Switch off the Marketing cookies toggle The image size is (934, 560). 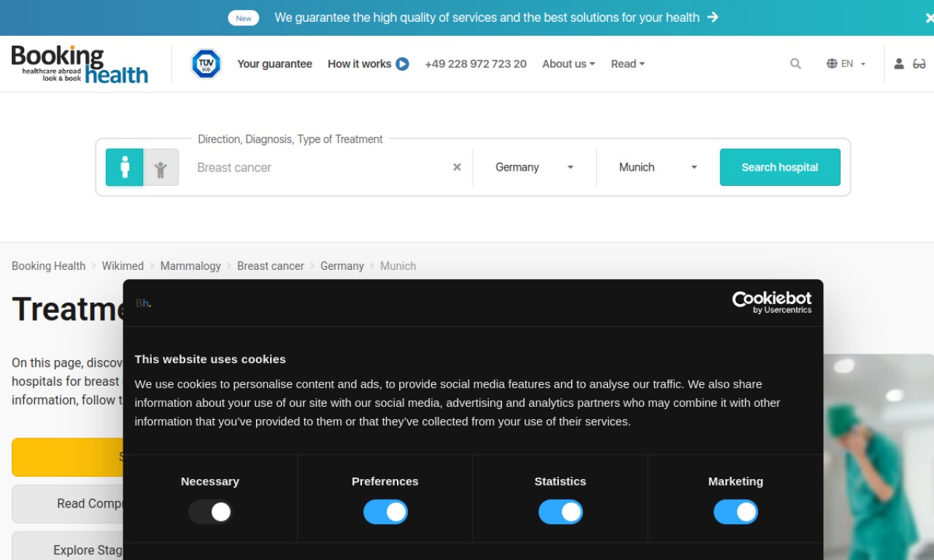point(736,512)
